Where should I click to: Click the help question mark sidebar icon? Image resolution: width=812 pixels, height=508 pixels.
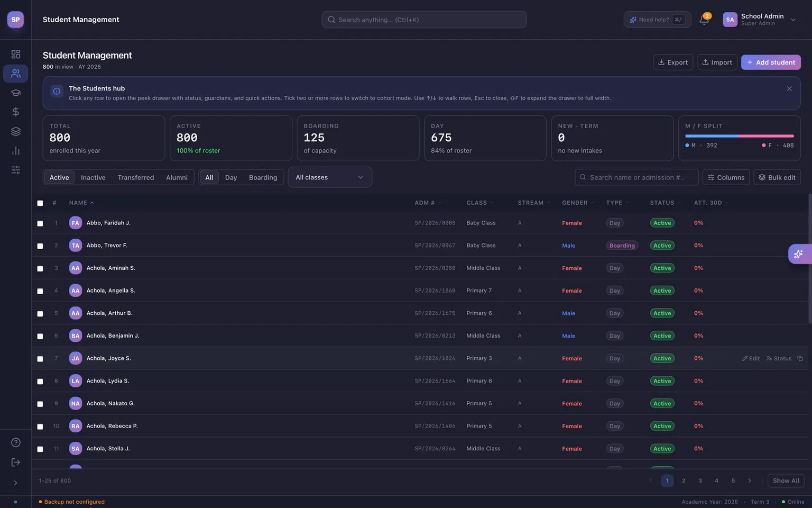[16, 442]
